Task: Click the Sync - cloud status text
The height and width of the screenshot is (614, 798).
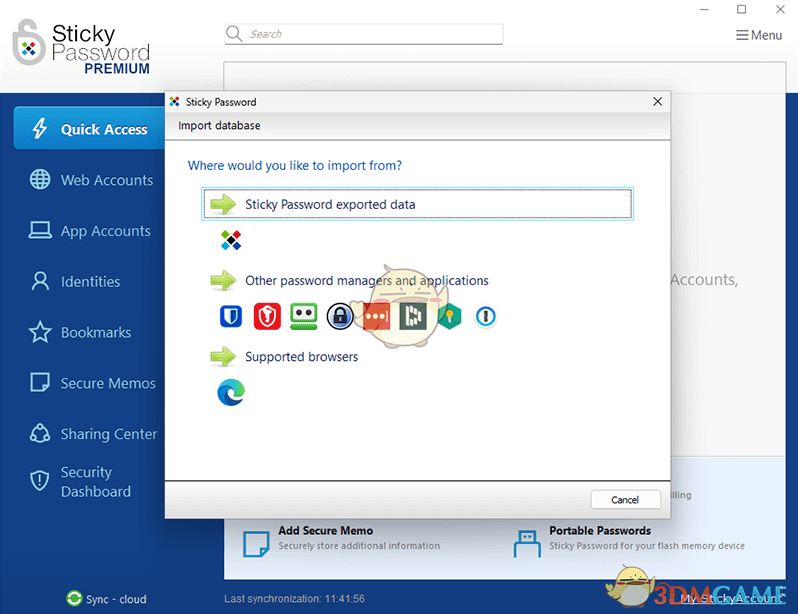Action: pos(117,599)
